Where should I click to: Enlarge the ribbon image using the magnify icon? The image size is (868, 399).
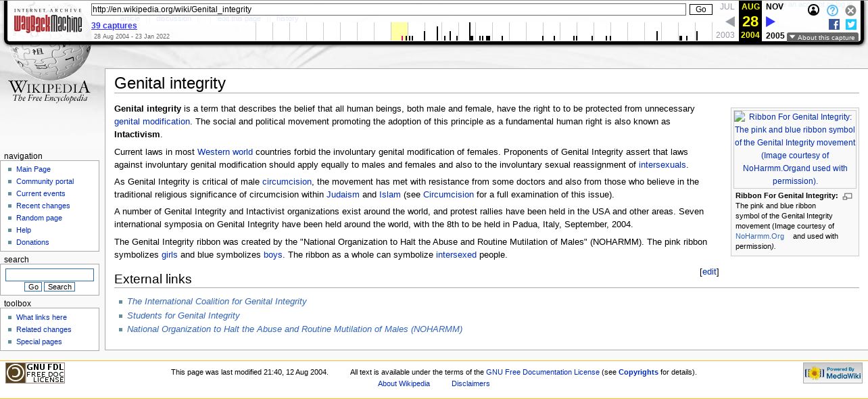[x=848, y=196]
